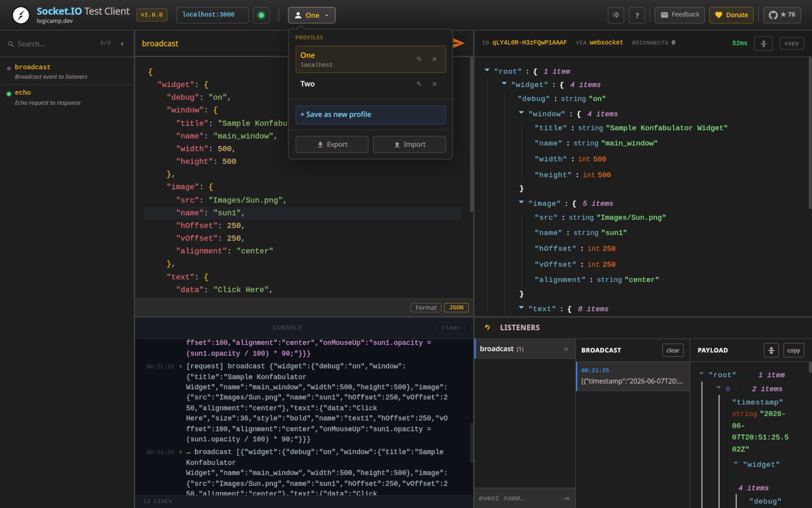The height and width of the screenshot is (508, 812).
Task: Click the event name input field
Action: (517, 498)
